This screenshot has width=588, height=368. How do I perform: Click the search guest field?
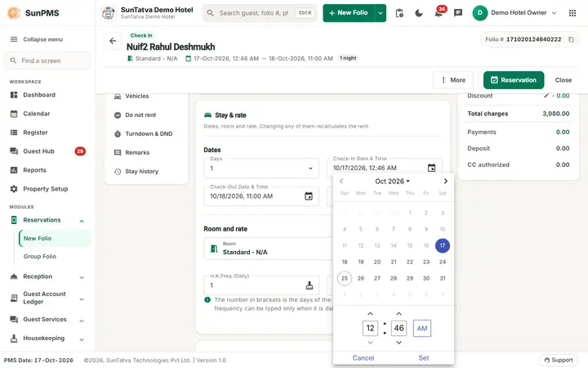(x=260, y=13)
